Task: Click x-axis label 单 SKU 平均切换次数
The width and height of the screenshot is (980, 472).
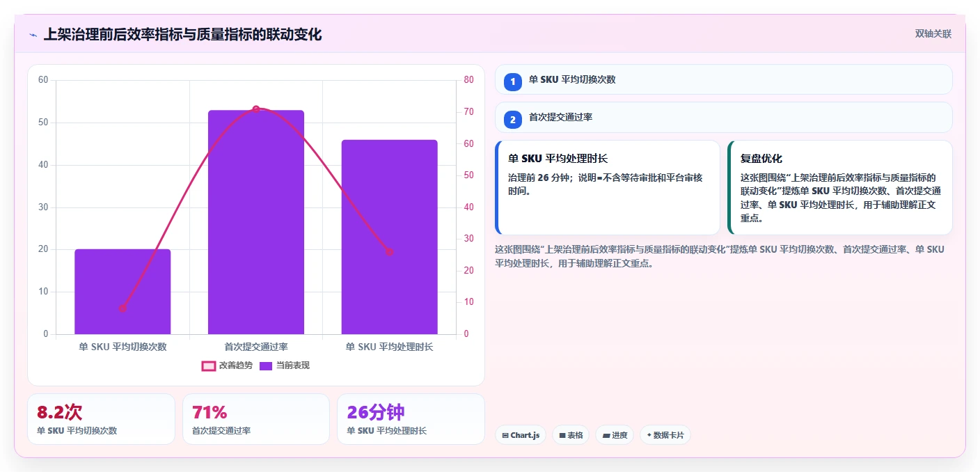Action: (x=122, y=347)
